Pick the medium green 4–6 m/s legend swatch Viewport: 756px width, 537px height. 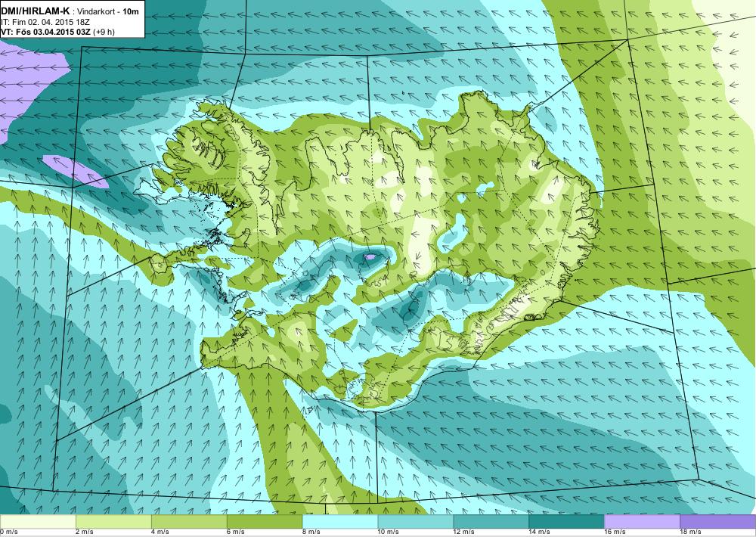coord(189,522)
